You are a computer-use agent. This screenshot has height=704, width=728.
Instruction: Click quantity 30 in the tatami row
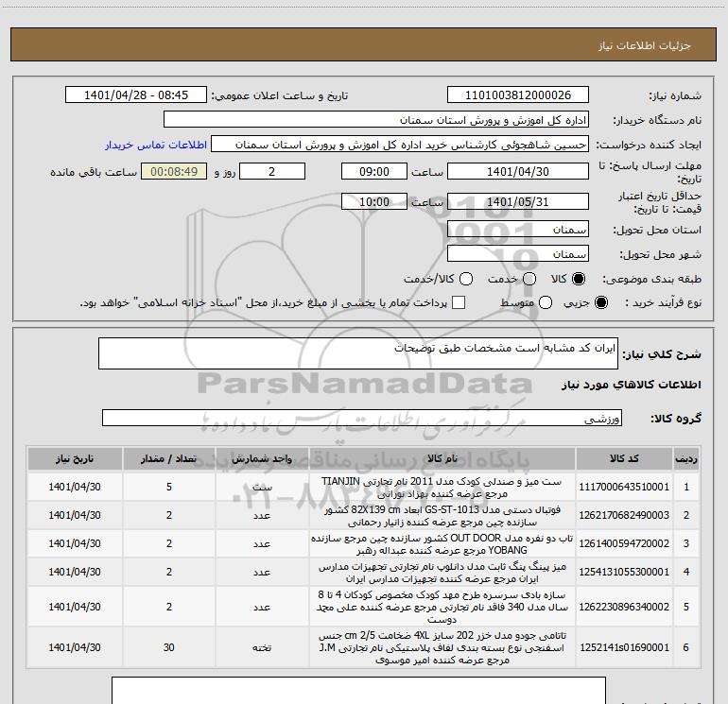click(x=169, y=647)
